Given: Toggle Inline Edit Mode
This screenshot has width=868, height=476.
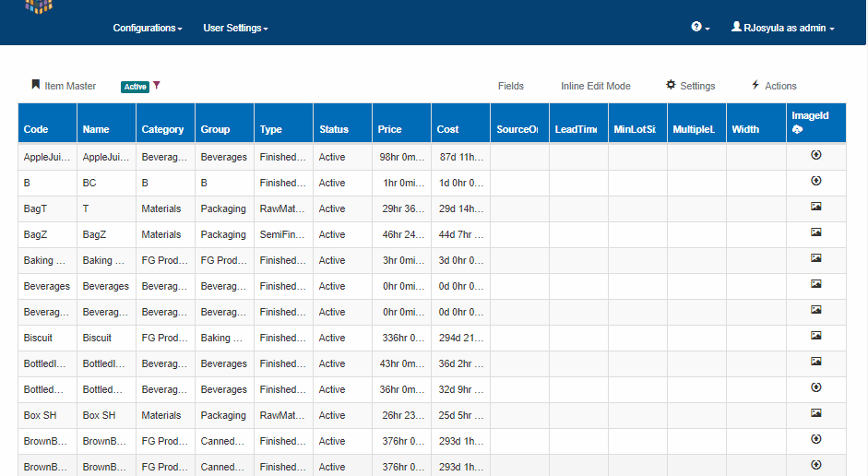Looking at the screenshot, I should point(595,86).
